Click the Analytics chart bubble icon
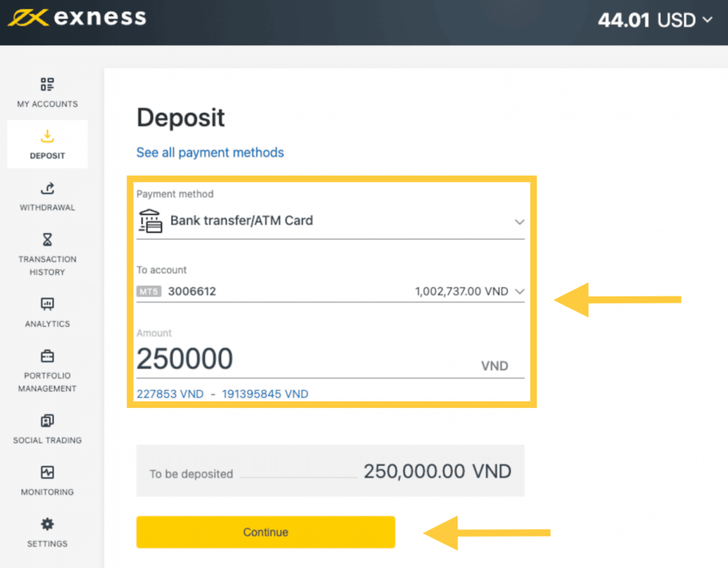The image size is (728, 568). pos(47,304)
